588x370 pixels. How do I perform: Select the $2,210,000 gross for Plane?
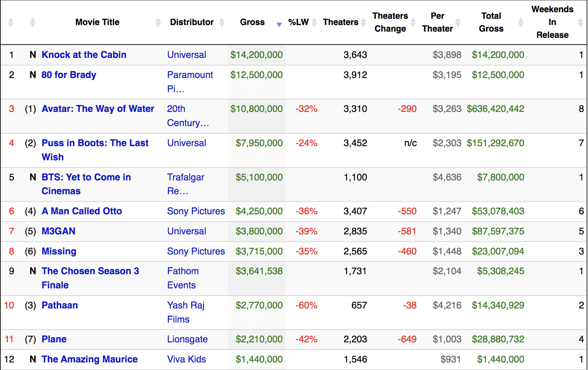click(x=259, y=339)
